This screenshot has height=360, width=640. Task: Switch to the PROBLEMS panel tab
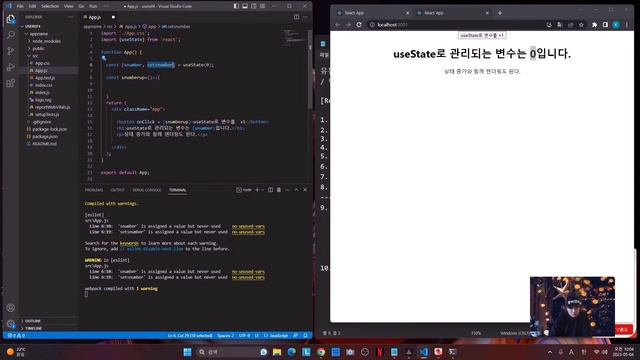tap(94, 190)
